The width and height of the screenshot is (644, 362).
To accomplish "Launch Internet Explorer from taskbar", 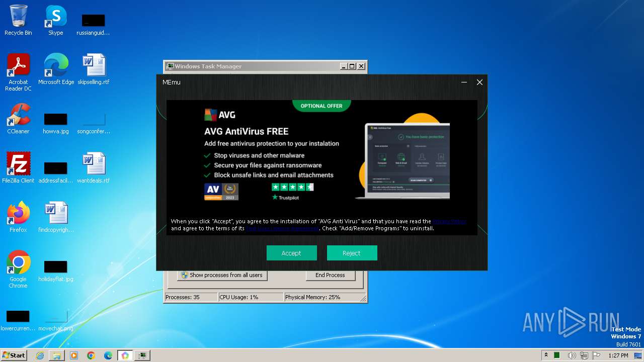I will pyautogui.click(x=40, y=355).
